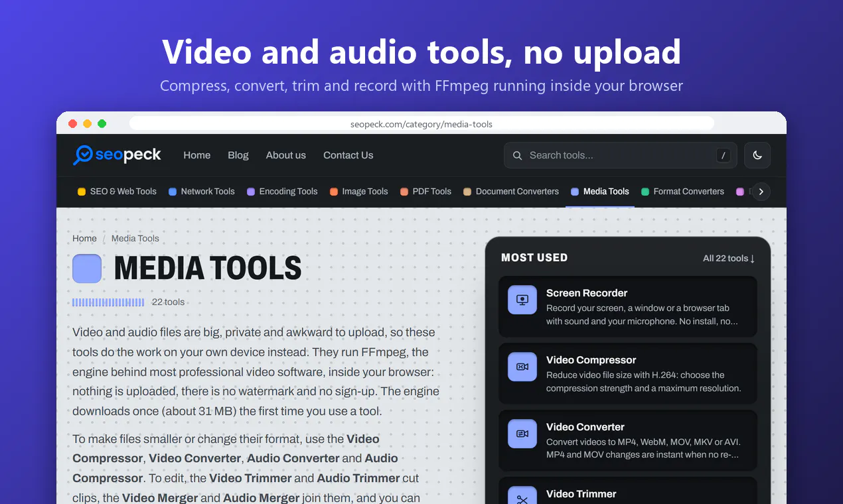Viewport: 843px width, 504px height.
Task: Toggle dark mode with the moon icon
Action: [757, 155]
